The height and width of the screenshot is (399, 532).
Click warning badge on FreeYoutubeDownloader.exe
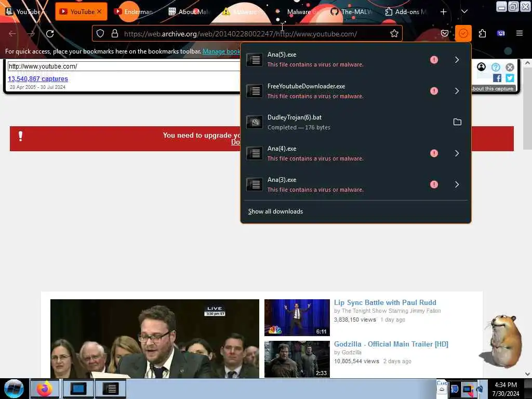point(434,91)
